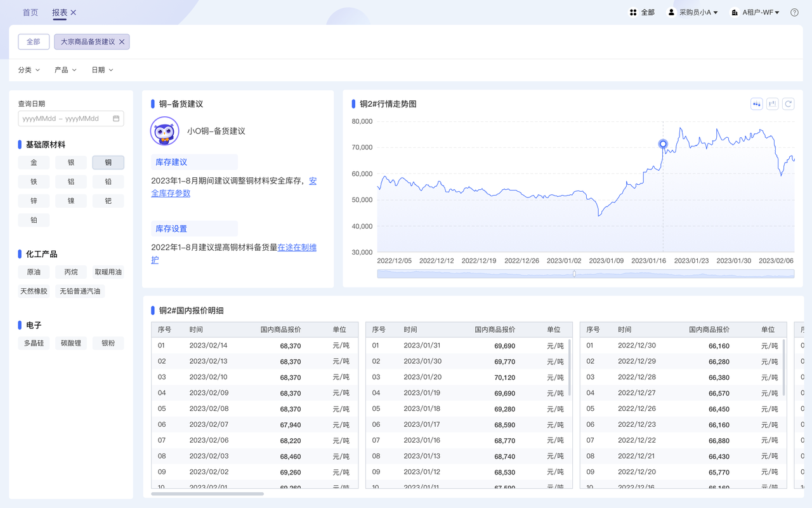
Task: Click the 库存建议 section label
Action: 171,162
